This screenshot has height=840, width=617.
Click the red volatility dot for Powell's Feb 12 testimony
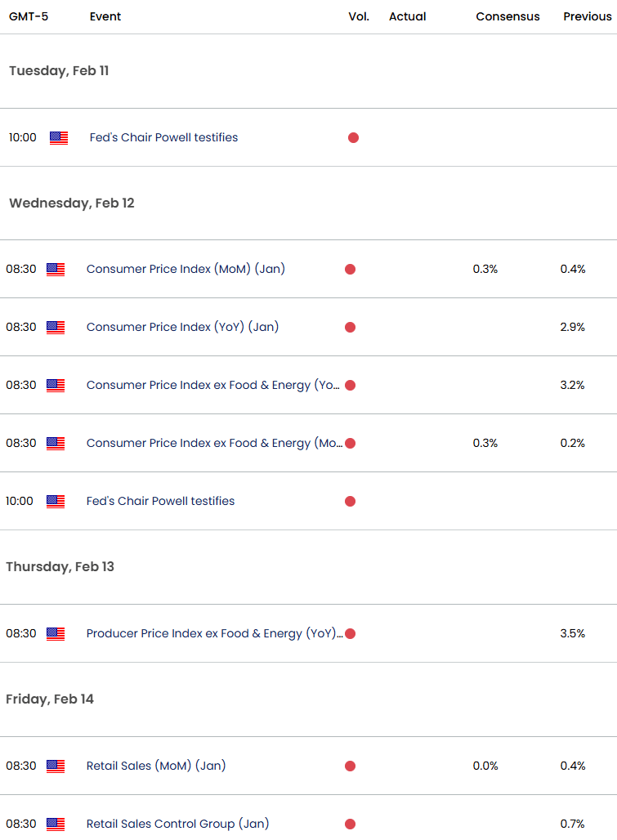coord(350,501)
